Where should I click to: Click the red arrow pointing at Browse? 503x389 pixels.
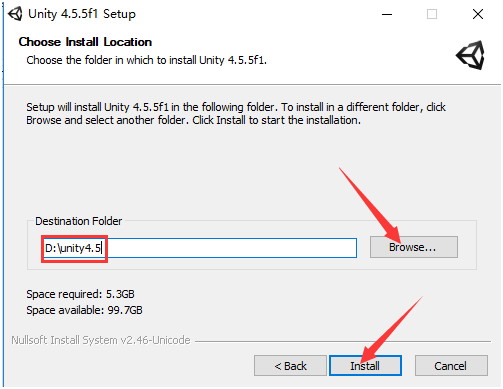coord(370,205)
